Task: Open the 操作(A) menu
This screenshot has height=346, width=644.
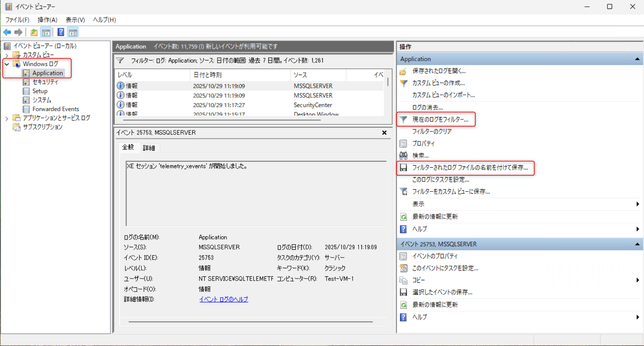Action: 47,20
